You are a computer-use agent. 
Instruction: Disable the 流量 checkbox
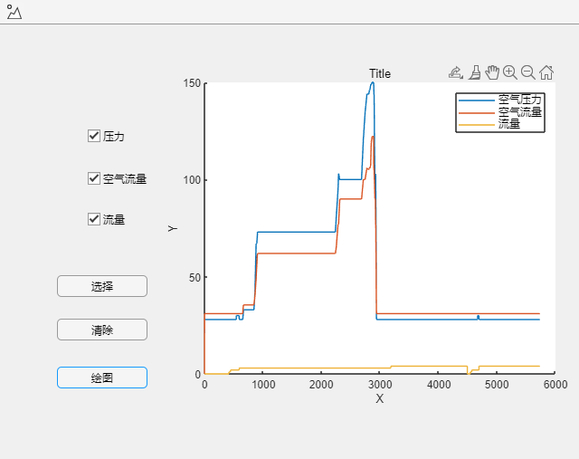tap(94, 219)
